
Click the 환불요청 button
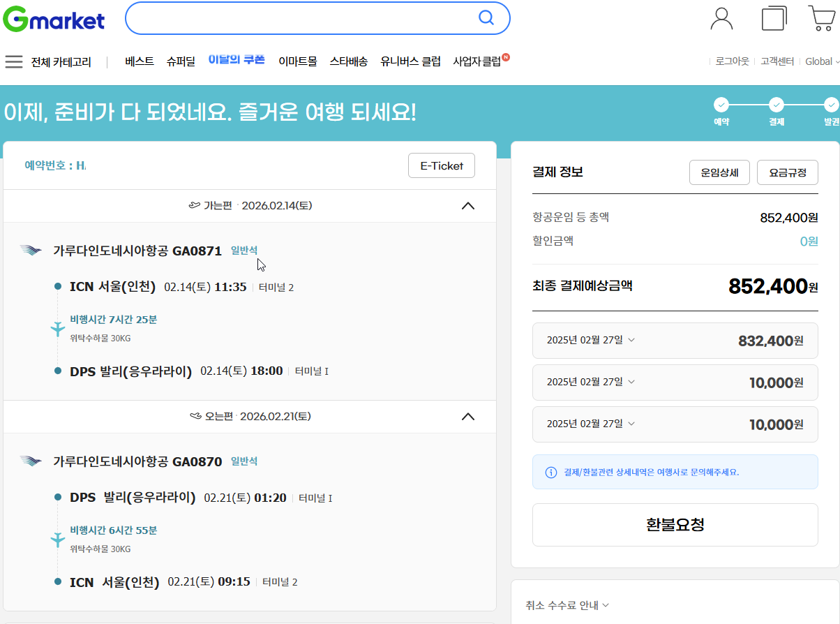pos(675,525)
